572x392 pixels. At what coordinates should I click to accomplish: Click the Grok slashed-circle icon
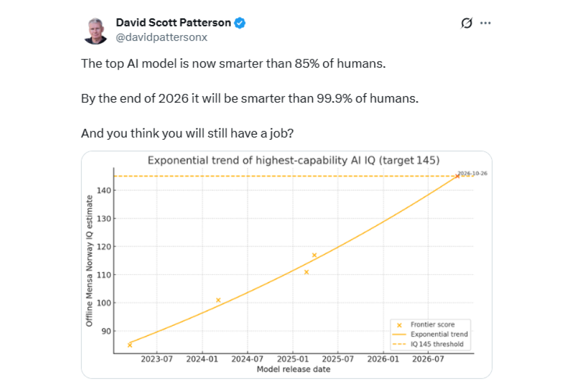click(x=467, y=23)
